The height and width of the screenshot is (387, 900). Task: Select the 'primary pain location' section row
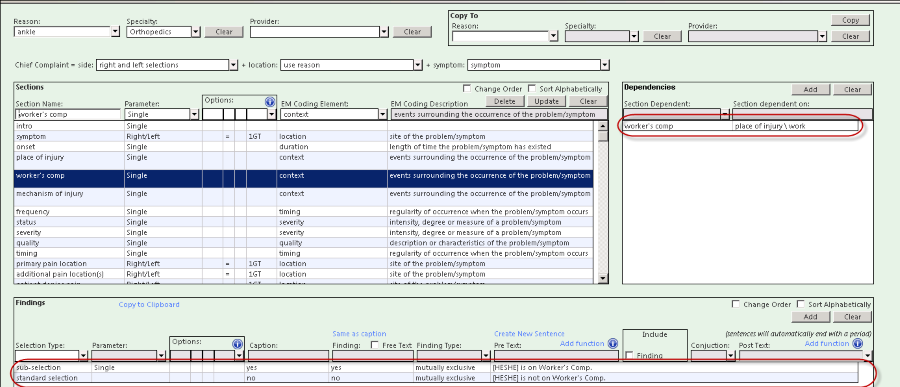(304, 264)
